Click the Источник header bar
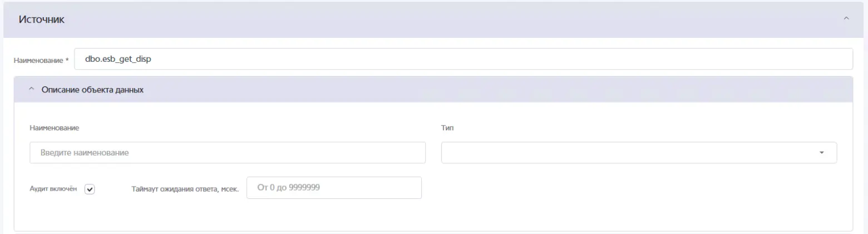The width and height of the screenshot is (868, 234). pyautogui.click(x=433, y=19)
